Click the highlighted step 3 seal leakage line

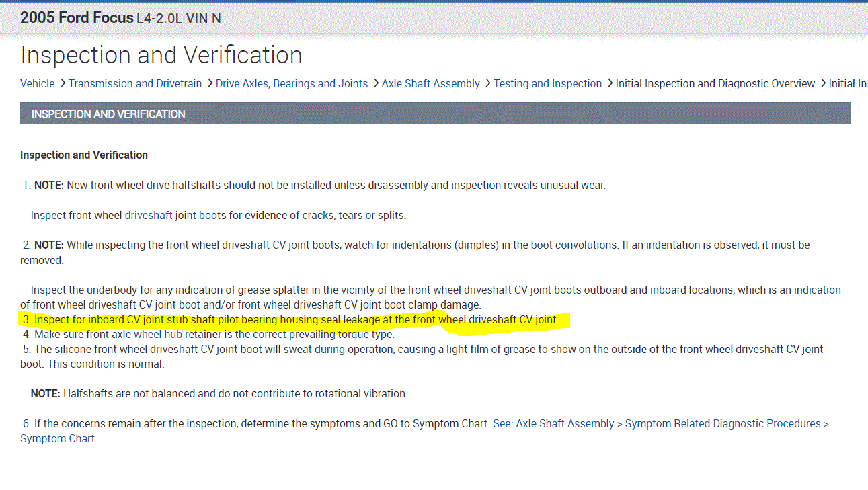click(291, 320)
